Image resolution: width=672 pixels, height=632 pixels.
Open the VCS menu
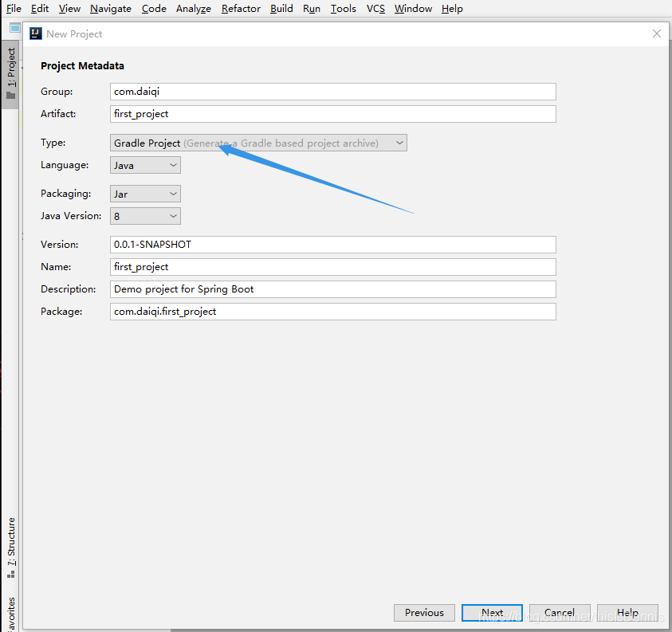375,9
